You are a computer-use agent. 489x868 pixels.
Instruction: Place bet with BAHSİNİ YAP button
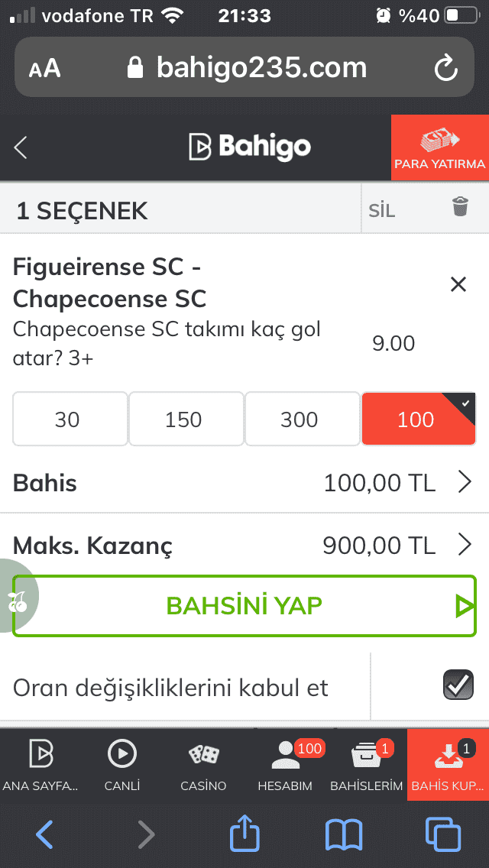coord(244,606)
